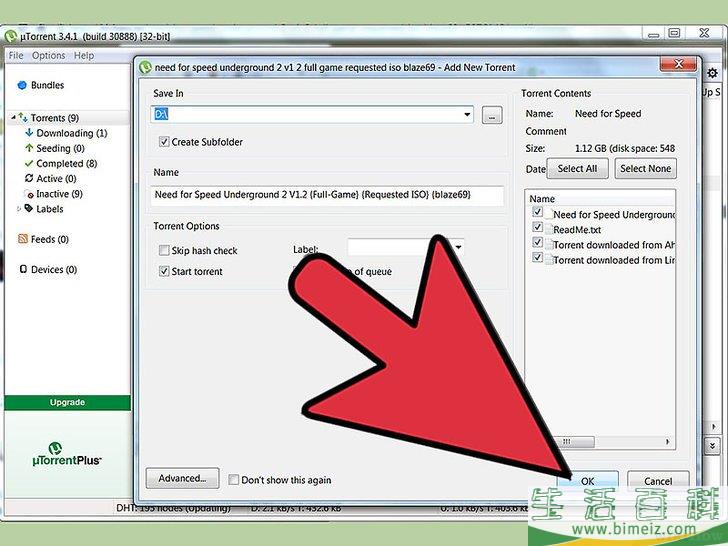Enable the Skip hash check checkbox
This screenshot has width=728, height=546.
coord(163,251)
